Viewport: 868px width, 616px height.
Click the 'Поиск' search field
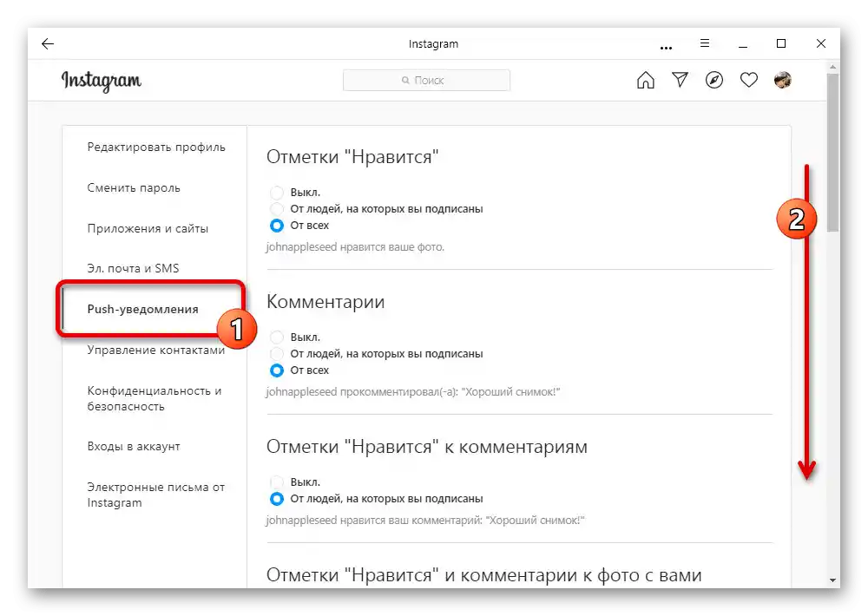pyautogui.click(x=426, y=81)
